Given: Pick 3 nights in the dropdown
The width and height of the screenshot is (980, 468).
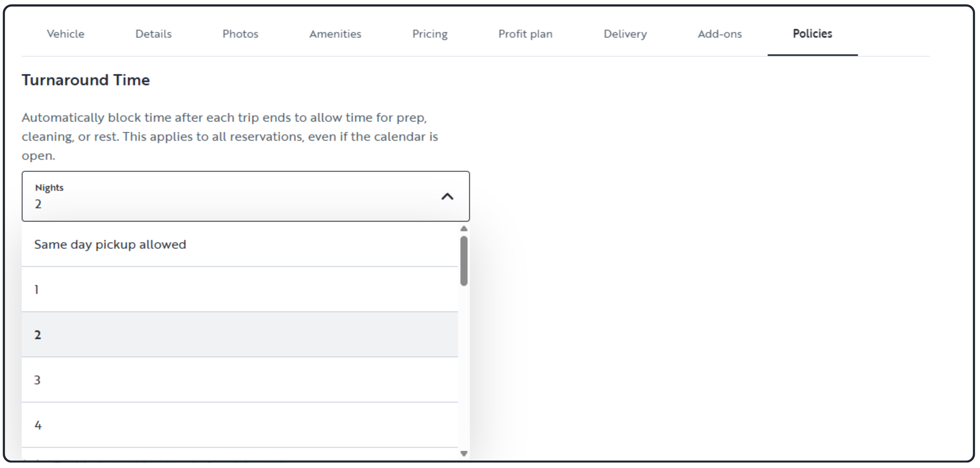Looking at the screenshot, I should pyautogui.click(x=240, y=380).
